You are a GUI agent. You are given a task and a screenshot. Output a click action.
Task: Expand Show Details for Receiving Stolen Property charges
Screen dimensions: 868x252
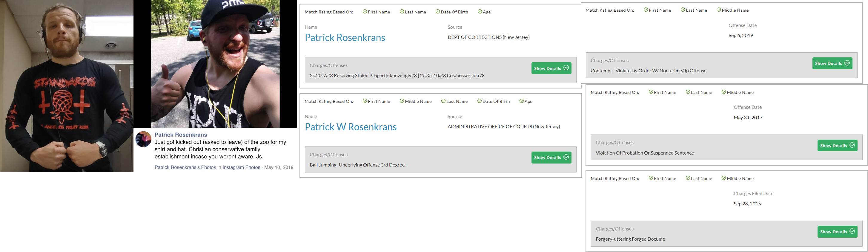point(551,68)
